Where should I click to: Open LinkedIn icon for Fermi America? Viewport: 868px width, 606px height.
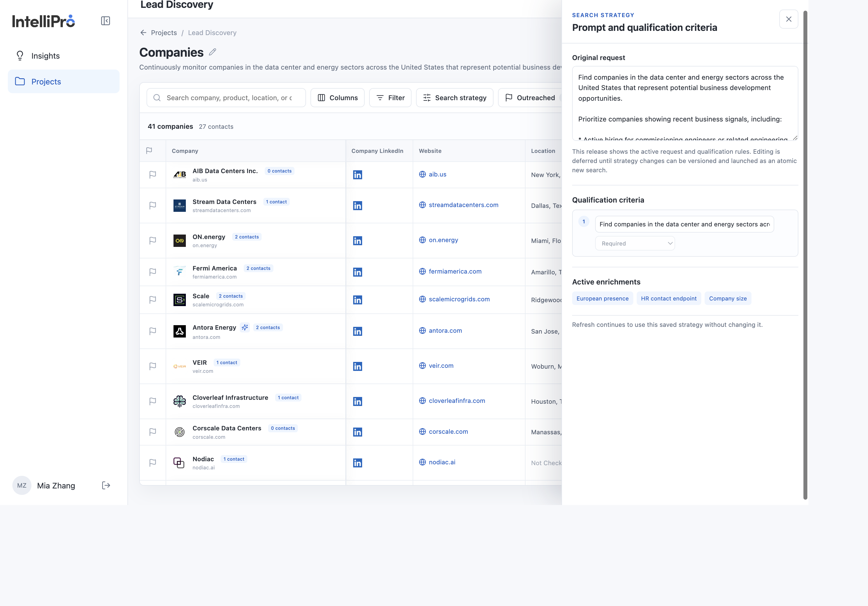point(357,272)
